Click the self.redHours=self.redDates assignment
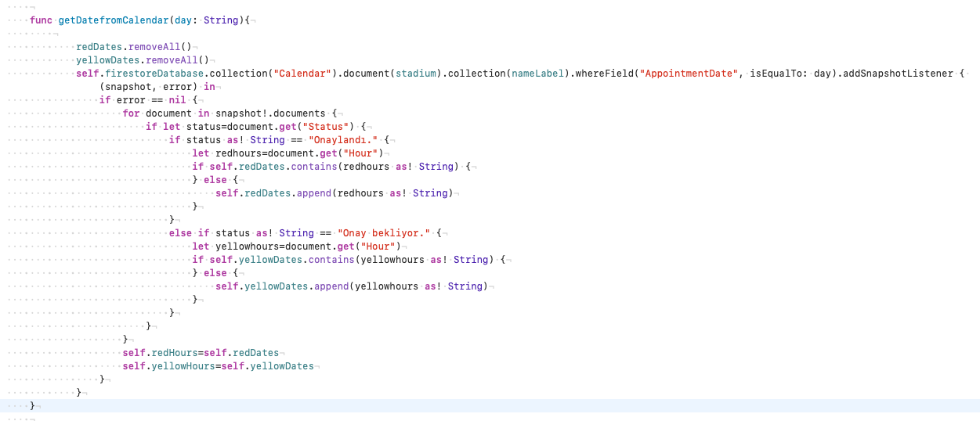 pos(201,352)
